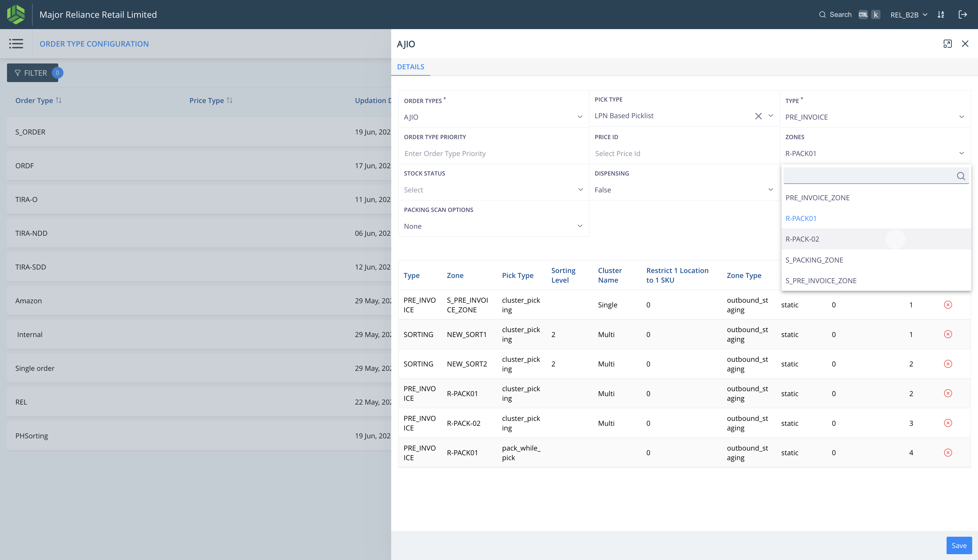Select the TIRA-O order type row
Viewport: 978px width, 560px height.
click(199, 199)
